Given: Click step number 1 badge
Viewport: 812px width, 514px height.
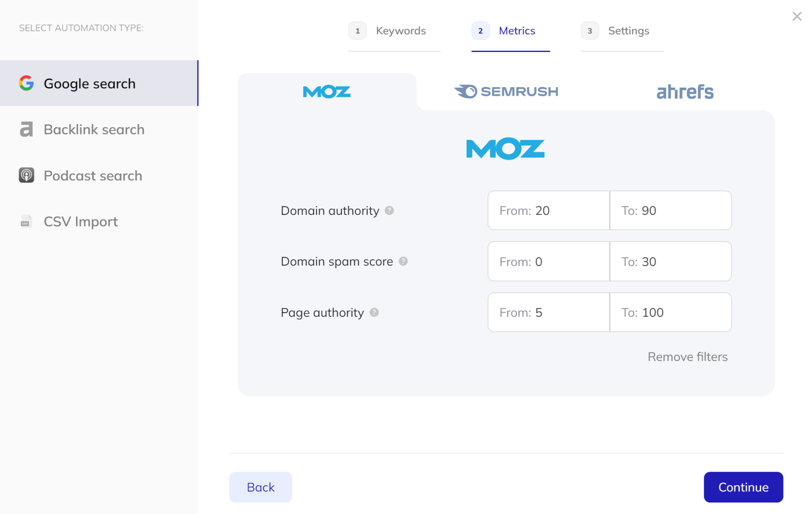Looking at the screenshot, I should (x=357, y=31).
